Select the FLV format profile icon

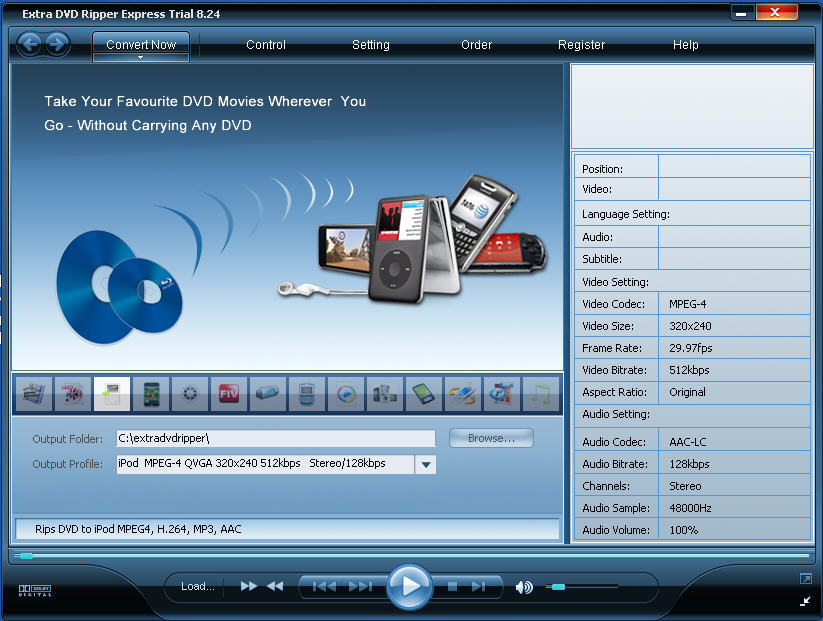[229, 394]
